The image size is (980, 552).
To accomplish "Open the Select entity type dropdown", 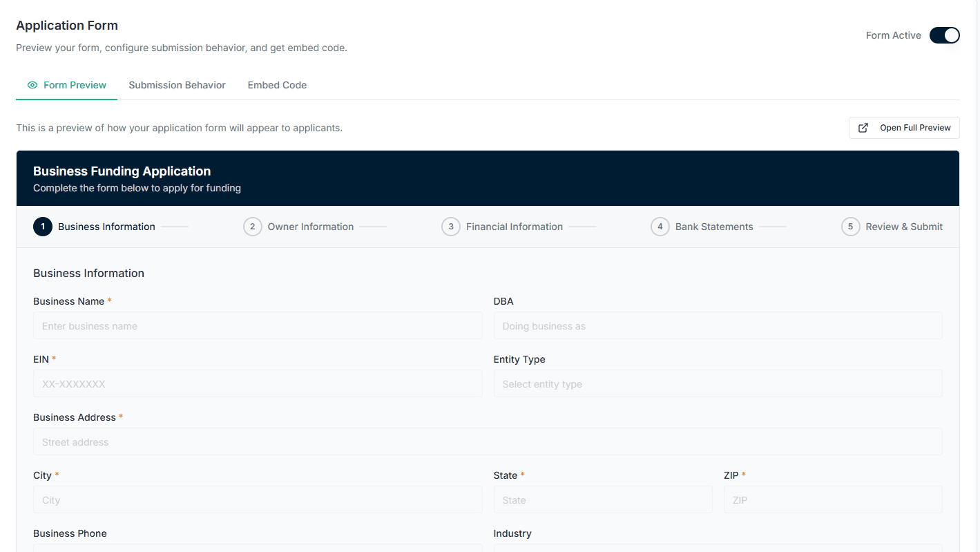I will [x=718, y=383].
